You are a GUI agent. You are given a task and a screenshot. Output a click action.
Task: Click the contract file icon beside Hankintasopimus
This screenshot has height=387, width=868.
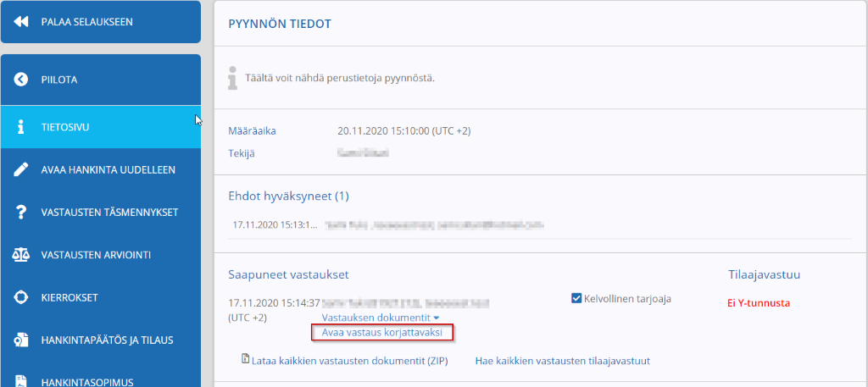click(21, 381)
